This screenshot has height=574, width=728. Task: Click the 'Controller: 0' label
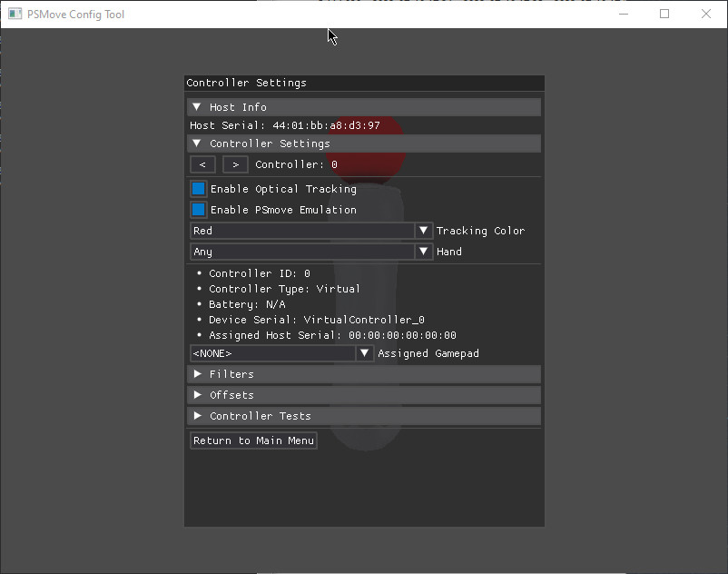pos(296,164)
